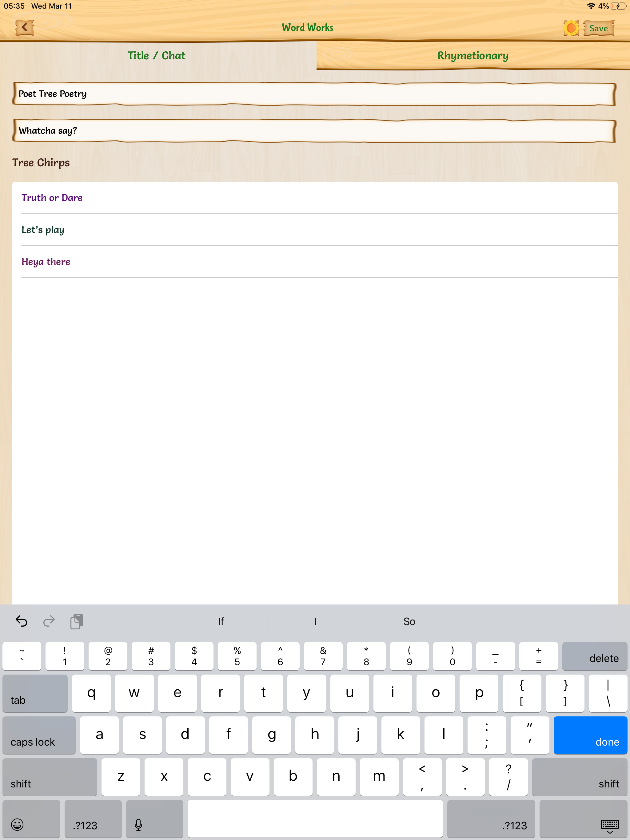Screen dimensions: 630x840
Task: Save the poem with the Save button
Action: point(599,28)
